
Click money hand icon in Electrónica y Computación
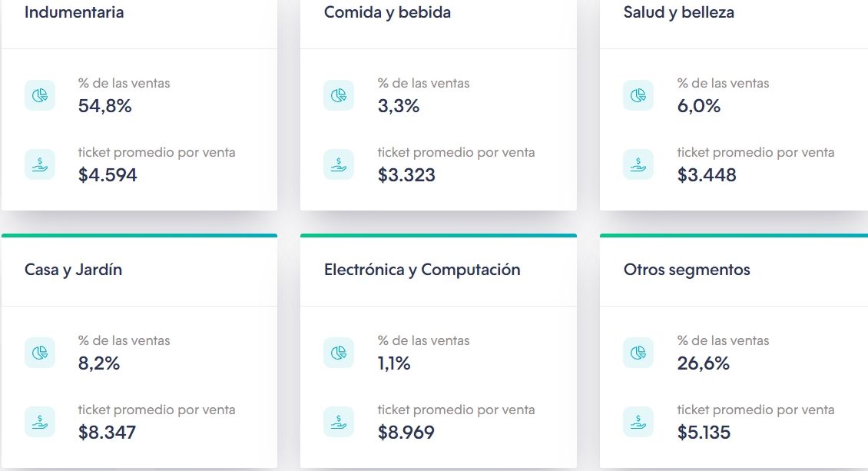(339, 422)
